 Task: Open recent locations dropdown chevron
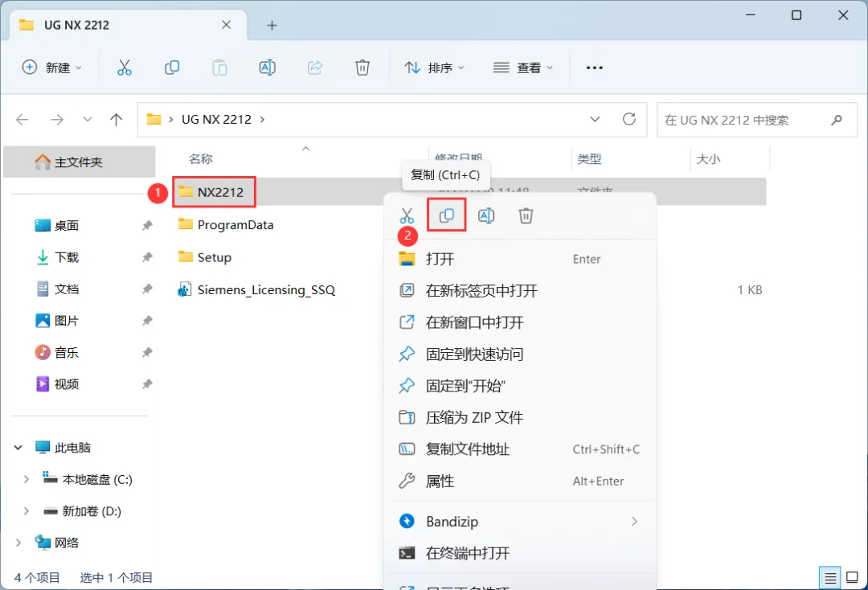(88, 120)
